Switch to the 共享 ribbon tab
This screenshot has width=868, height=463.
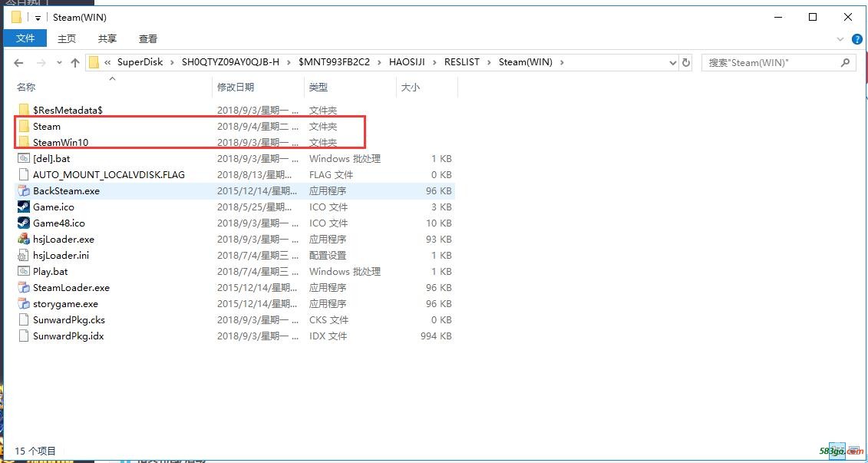[x=107, y=38]
